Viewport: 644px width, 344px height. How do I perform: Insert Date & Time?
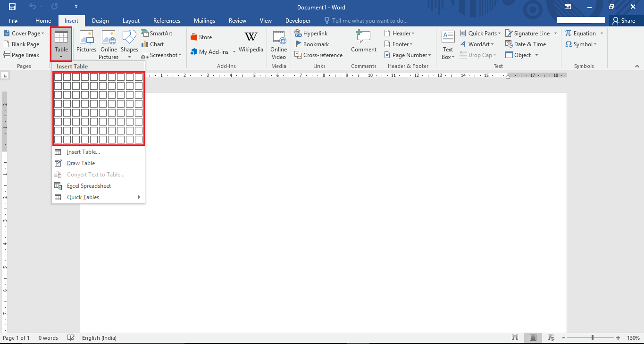(526, 44)
